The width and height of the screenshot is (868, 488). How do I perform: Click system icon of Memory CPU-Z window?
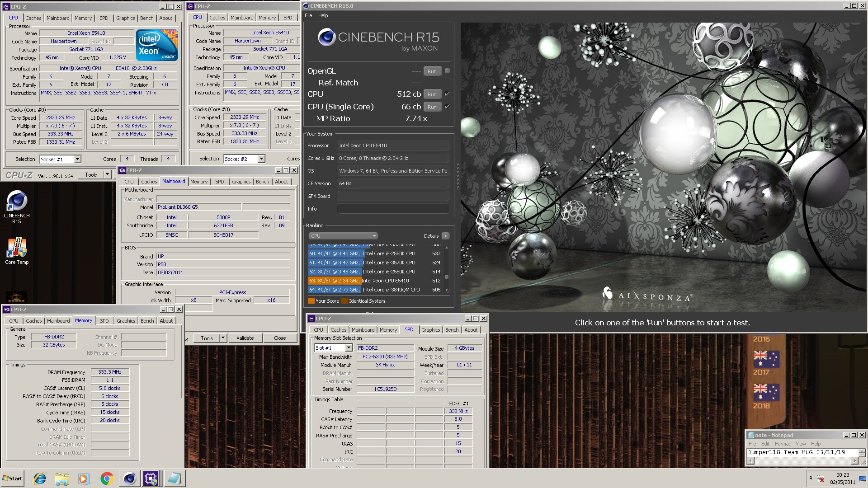point(7,310)
